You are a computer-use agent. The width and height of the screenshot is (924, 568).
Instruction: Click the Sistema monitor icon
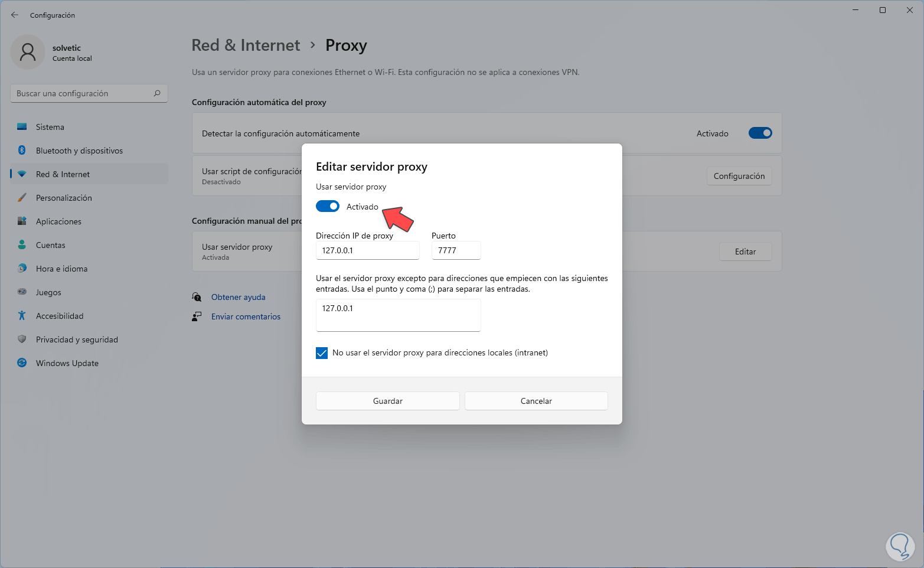[x=22, y=127]
